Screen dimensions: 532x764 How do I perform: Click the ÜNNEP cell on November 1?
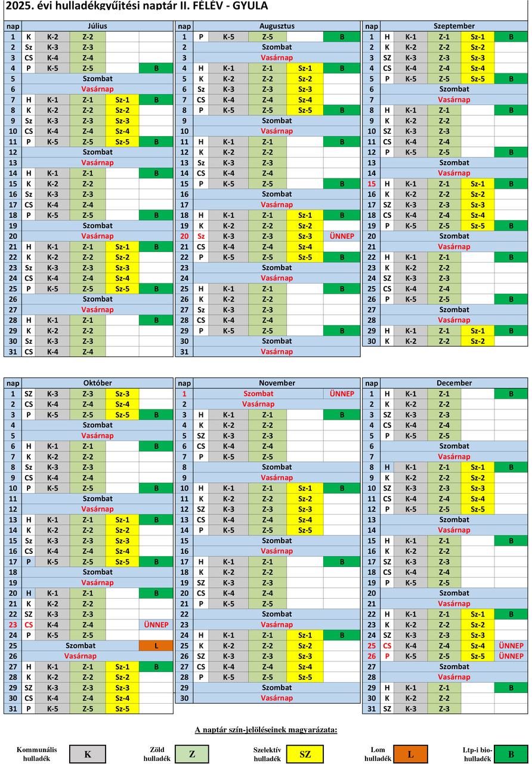pos(342,394)
